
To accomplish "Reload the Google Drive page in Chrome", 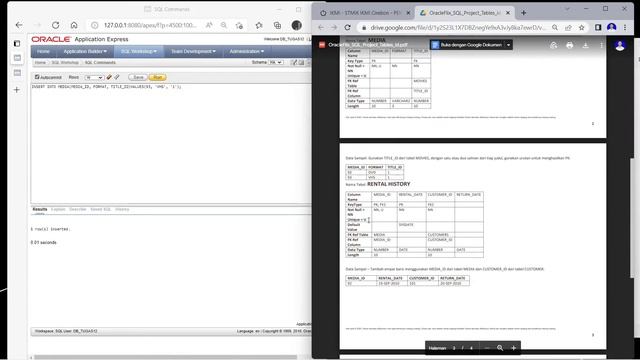I will tap(348, 27).
